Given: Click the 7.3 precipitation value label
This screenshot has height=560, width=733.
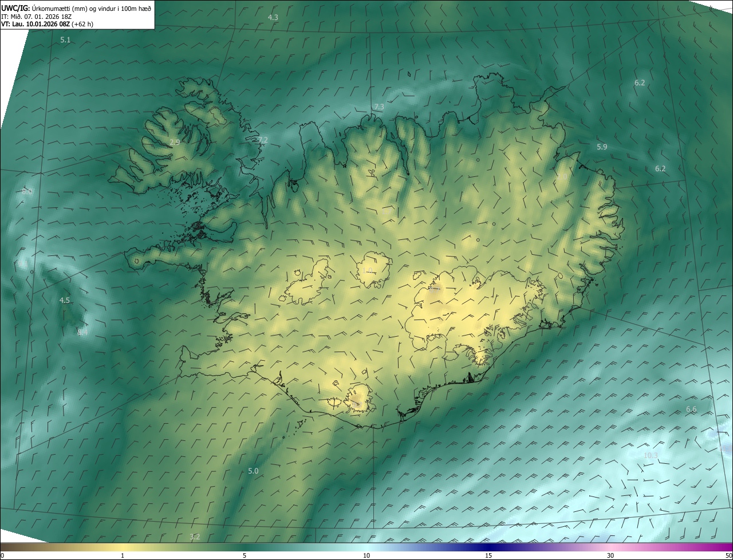Looking at the screenshot, I should click(x=379, y=107).
